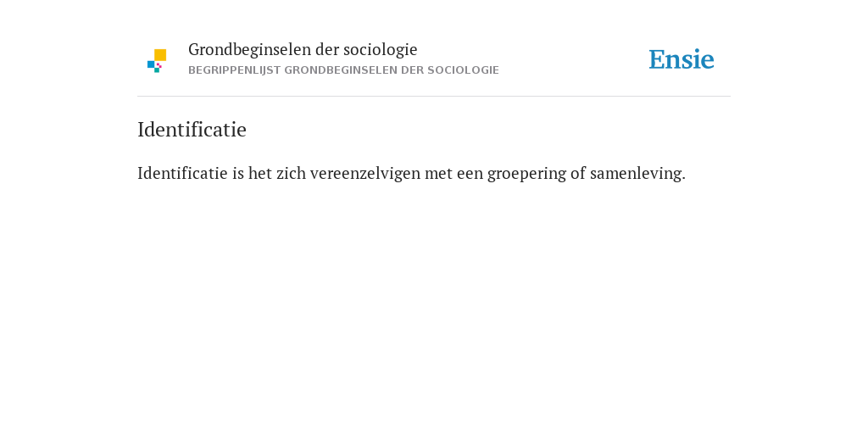Viewport: 868px width, 434px height.
Task: Open the 'Grondbeginselen der sociologie' title
Action: 303,49
